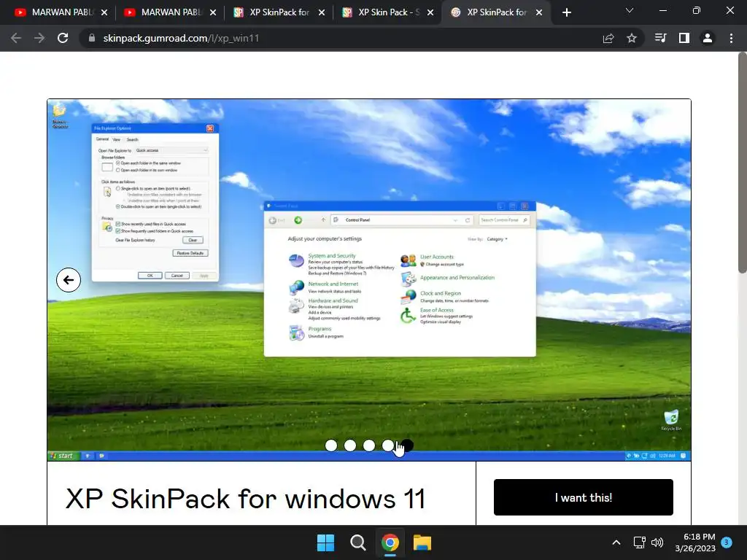Expand the tab search chevron

[630, 10]
